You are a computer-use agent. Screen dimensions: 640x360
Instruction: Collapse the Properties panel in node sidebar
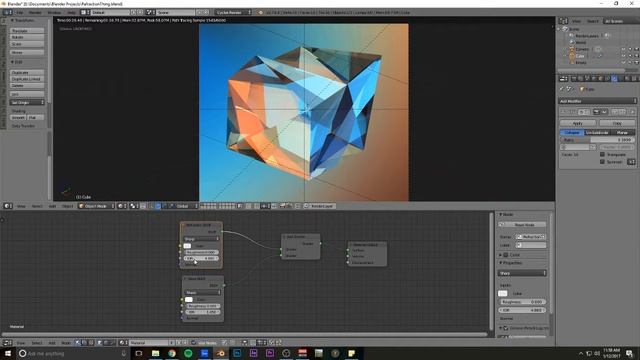tap(500, 263)
